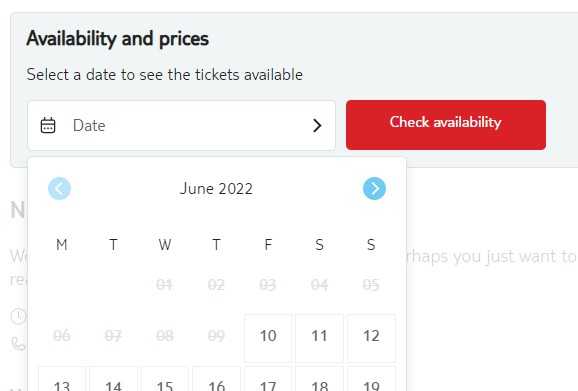This screenshot has width=578, height=391.
Task: Open the Date picker field
Action: 181,125
